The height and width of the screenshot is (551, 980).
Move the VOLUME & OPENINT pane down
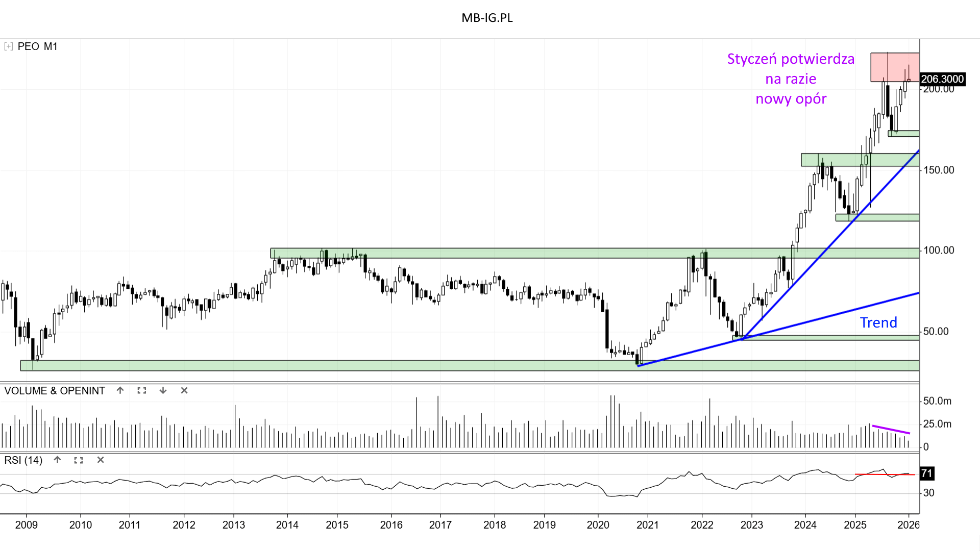(163, 390)
